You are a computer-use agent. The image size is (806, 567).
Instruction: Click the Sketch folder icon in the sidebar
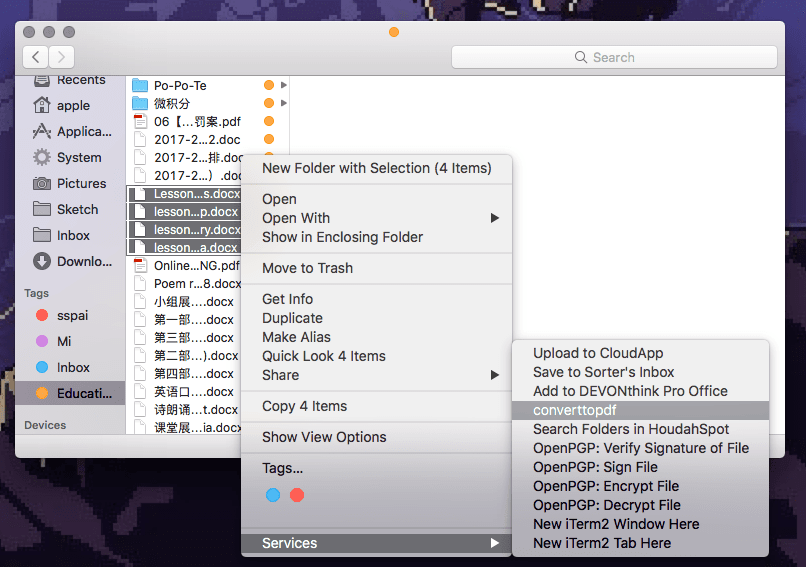click(x=42, y=209)
